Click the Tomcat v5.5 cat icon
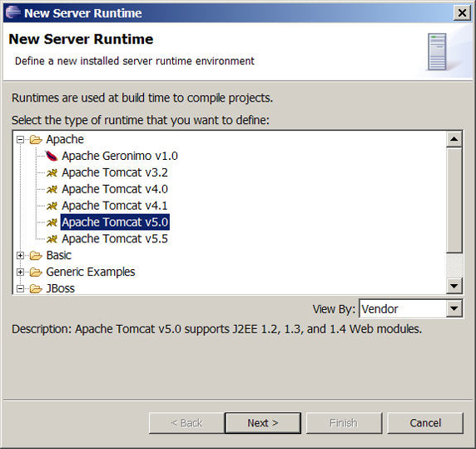476x449 pixels. [x=52, y=239]
